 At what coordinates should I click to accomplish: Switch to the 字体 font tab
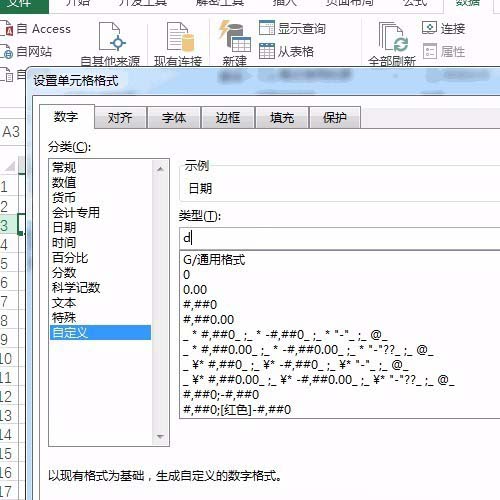(174, 118)
